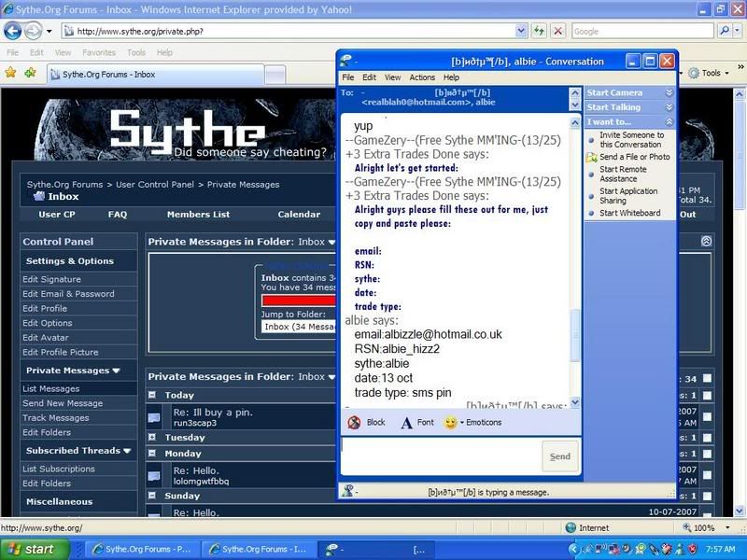The image size is (747, 560).
Task: Click the browser page's vertical scrollbar thumb
Action: pyautogui.click(x=740, y=155)
